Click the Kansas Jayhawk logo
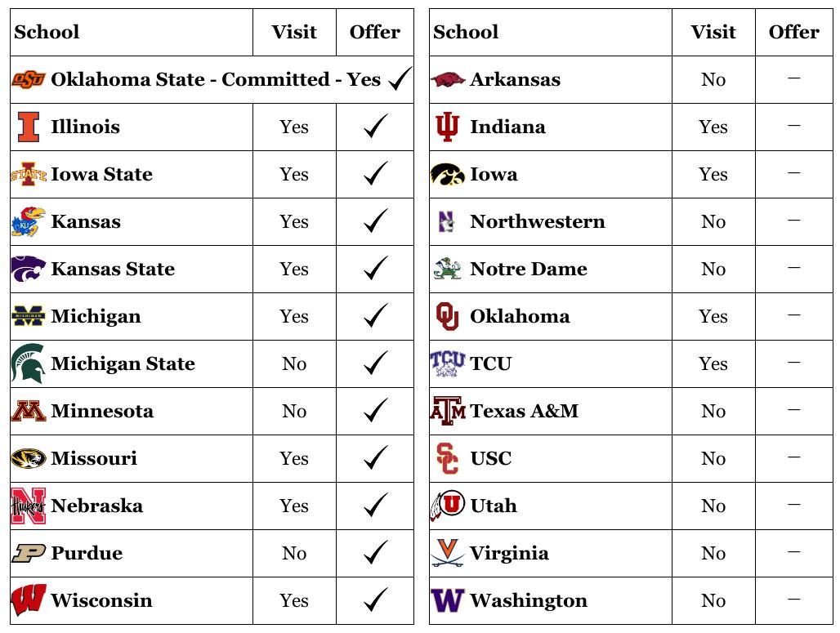 tap(25, 221)
